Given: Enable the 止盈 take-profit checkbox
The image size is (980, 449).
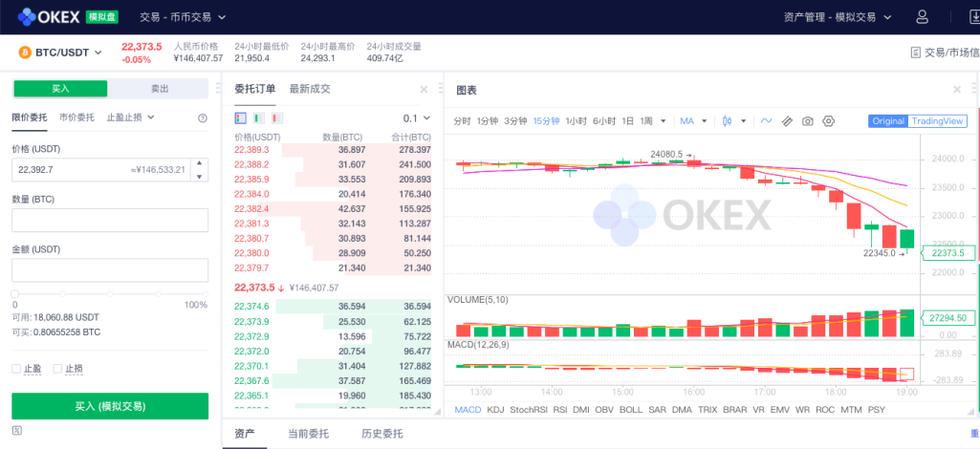Looking at the screenshot, I should [x=16, y=369].
